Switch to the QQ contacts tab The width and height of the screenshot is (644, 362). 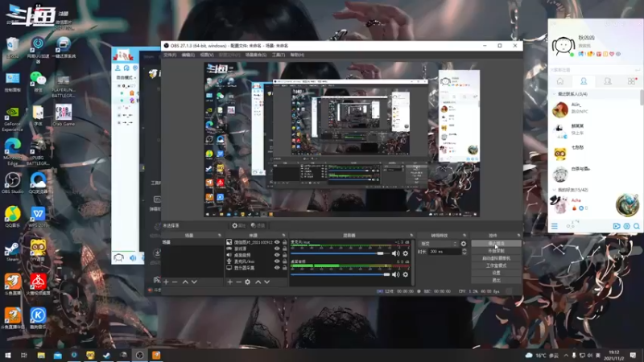583,81
